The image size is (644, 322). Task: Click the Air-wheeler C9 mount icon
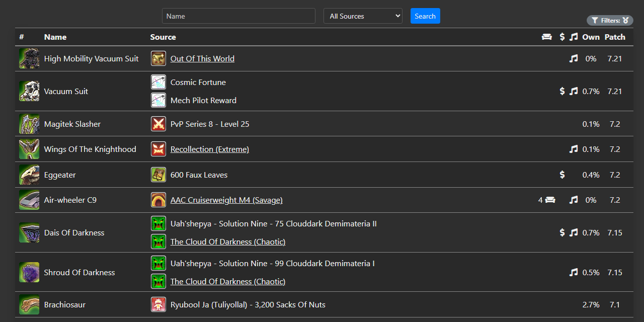(x=29, y=200)
